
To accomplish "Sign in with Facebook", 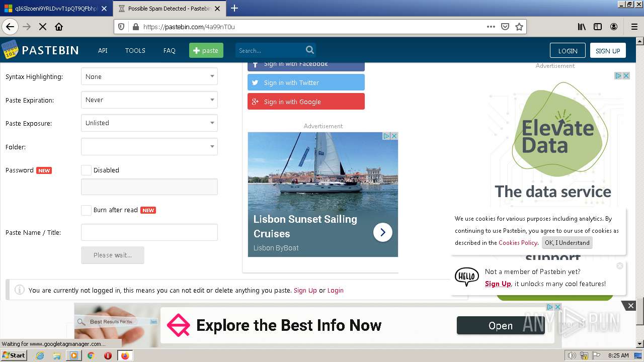I will (306, 65).
